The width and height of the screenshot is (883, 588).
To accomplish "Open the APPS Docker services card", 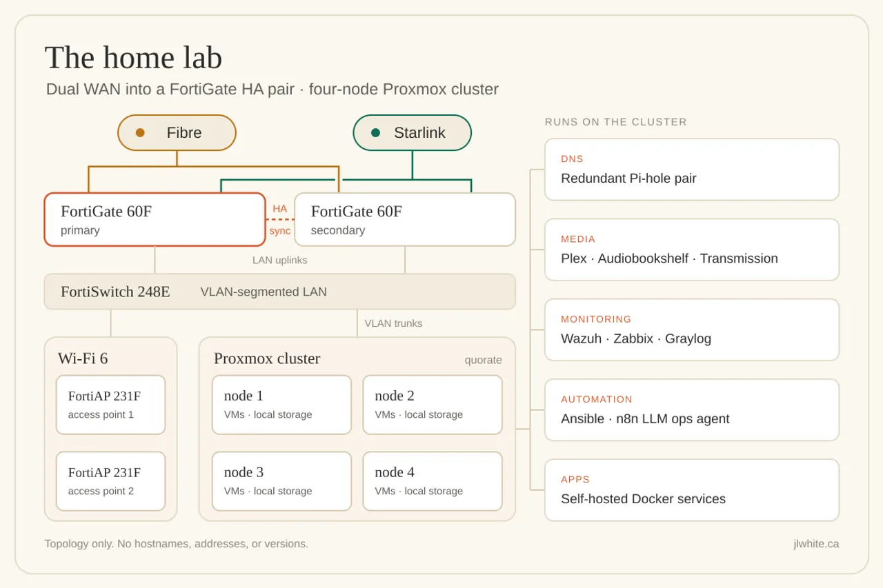I will [692, 490].
